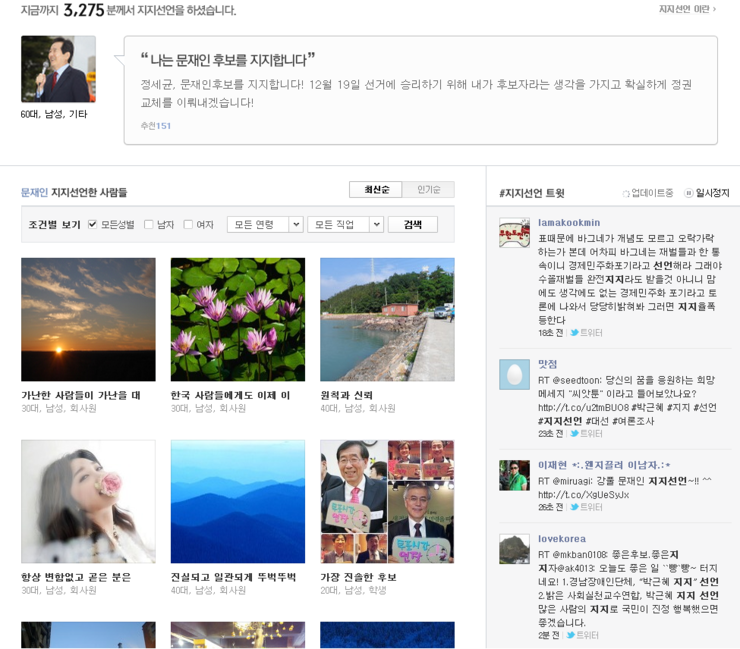Click the Twitter icon under 이재현's tweet
Screen dimensions: 740x649
[574, 507]
